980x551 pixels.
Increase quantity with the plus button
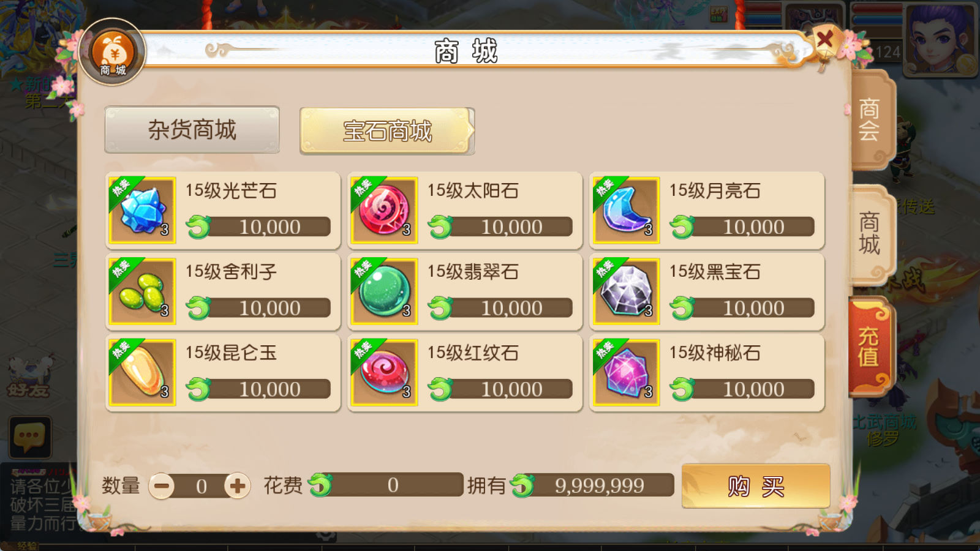[x=238, y=486]
